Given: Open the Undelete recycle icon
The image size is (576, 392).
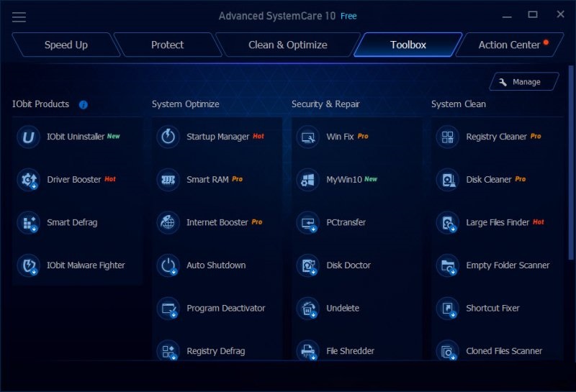Looking at the screenshot, I should pyautogui.click(x=307, y=309).
